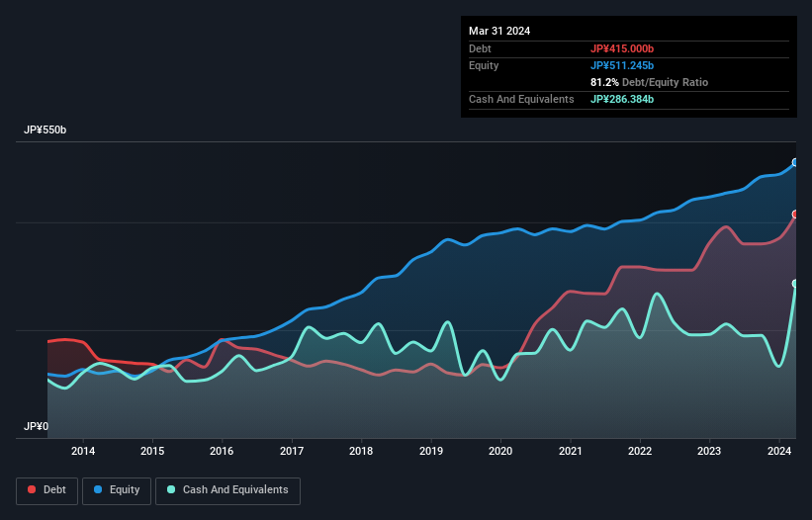The width and height of the screenshot is (812, 520).
Task: Click the blue Equity endpoint marker
Action: pos(795,162)
